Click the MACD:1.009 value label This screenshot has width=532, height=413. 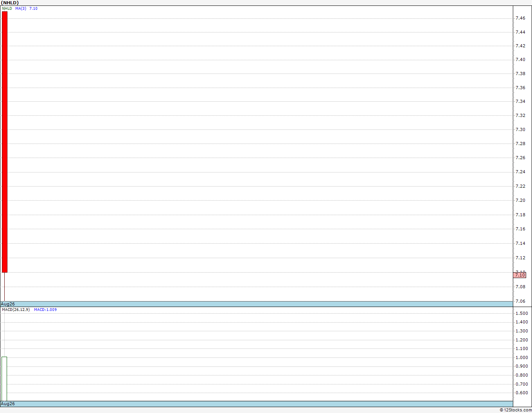(45, 310)
